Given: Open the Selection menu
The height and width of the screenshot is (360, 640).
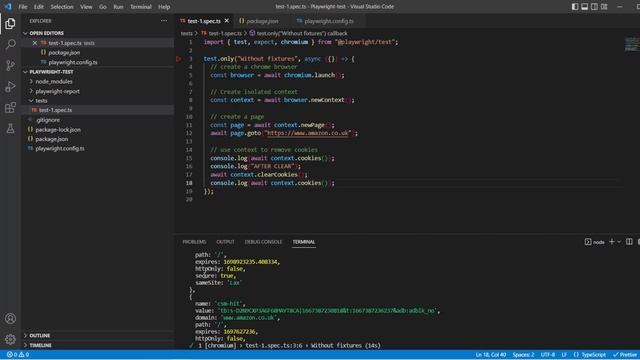Looking at the screenshot, I should (x=62, y=7).
